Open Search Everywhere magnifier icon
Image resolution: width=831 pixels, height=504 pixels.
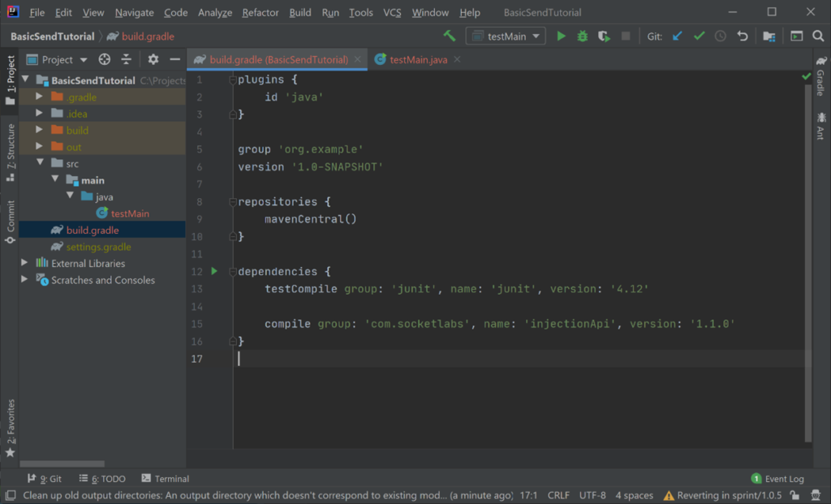(x=818, y=36)
